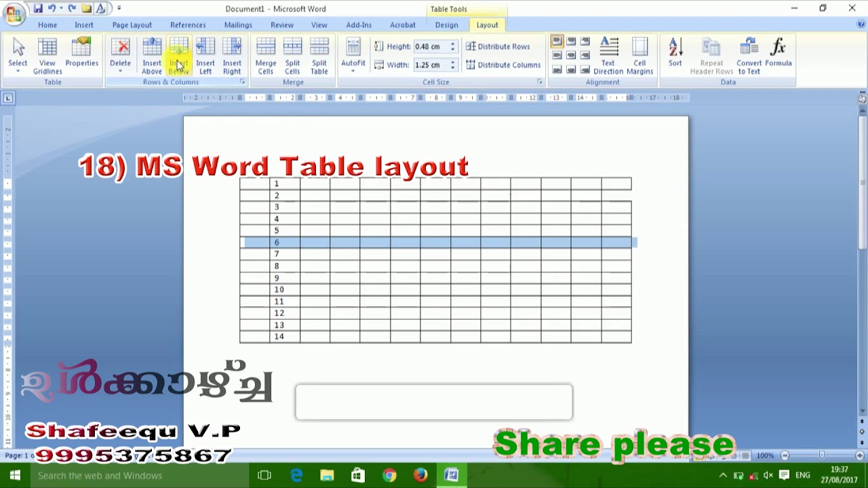The image size is (868, 488).
Task: Set Align Bottom Right cell alignment
Action: (585, 69)
